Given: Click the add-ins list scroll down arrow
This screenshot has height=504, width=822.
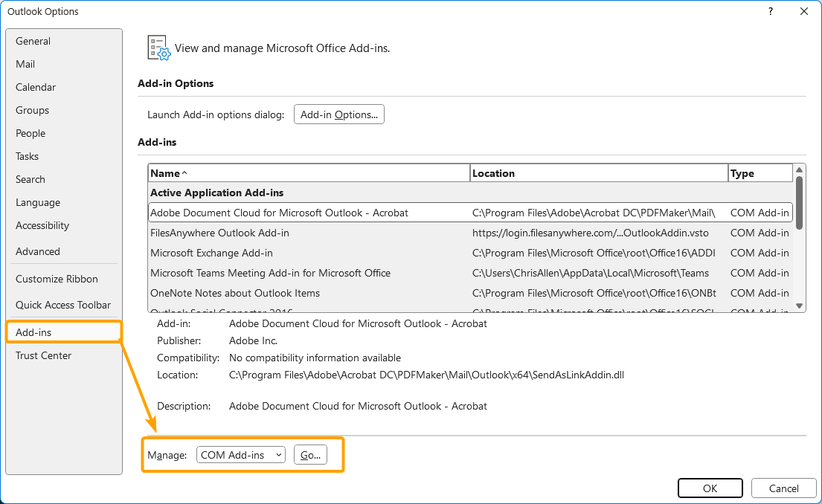Looking at the screenshot, I should pos(800,306).
